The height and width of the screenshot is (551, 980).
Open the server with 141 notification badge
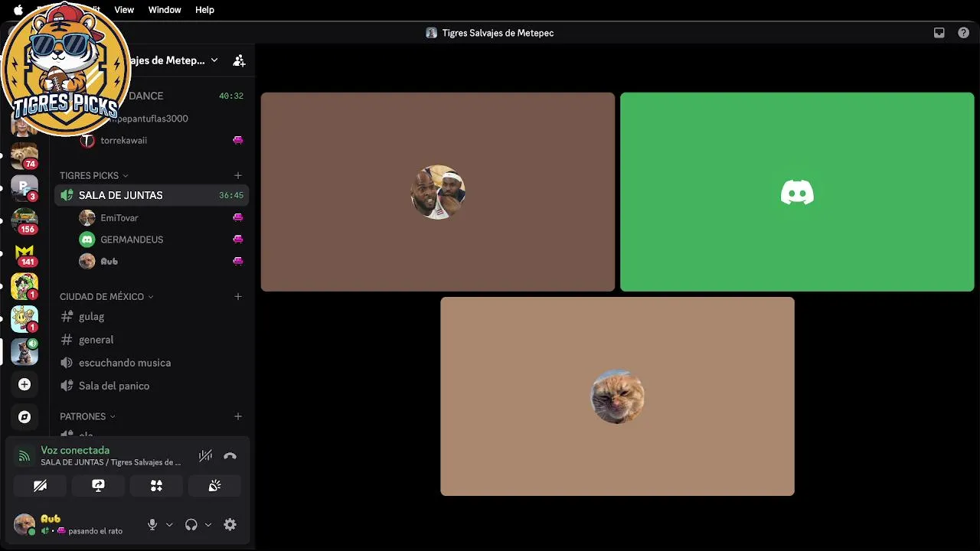[24, 253]
